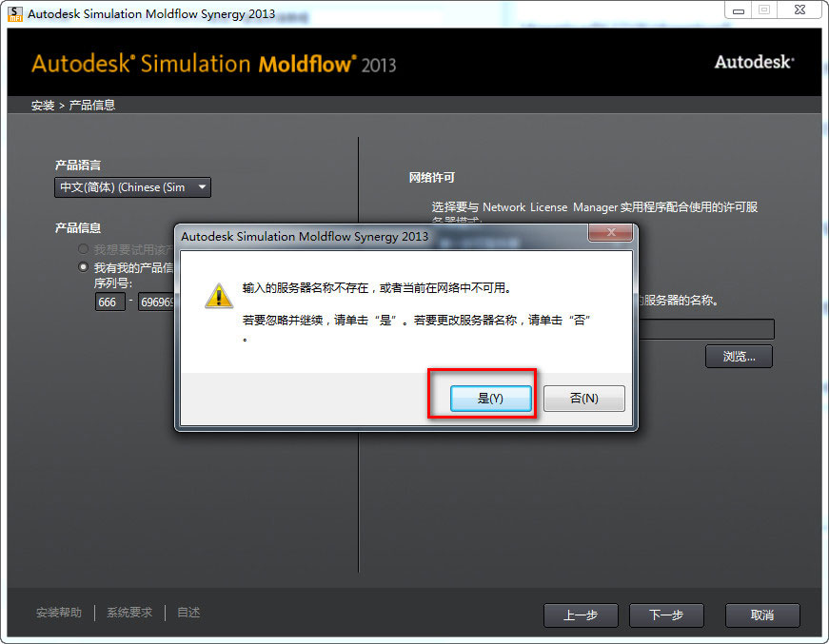Click the serial number field containing 666
Screen dimensions: 829x644
pos(110,302)
